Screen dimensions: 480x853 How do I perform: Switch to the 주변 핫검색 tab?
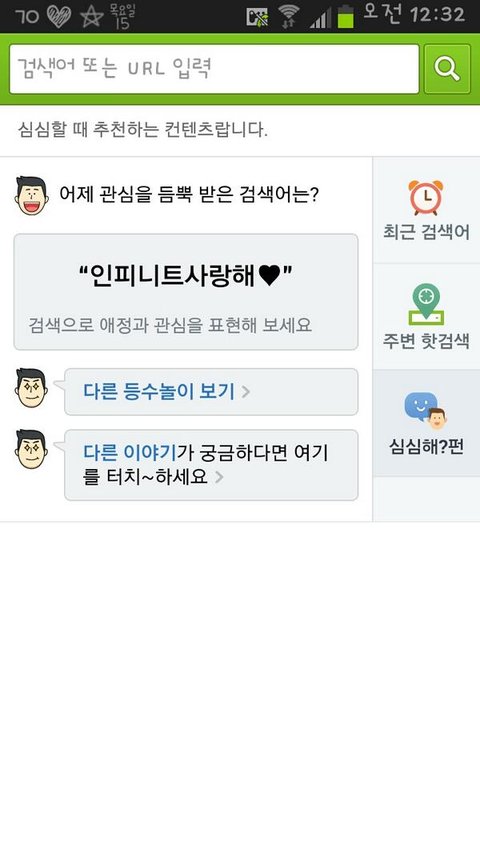tap(426, 317)
